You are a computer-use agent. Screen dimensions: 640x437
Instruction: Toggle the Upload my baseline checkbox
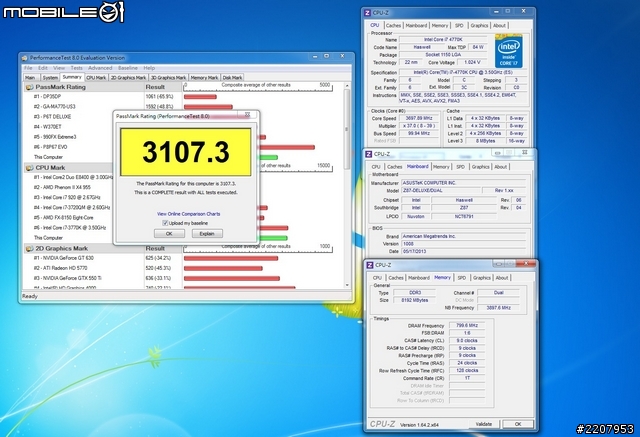point(165,223)
